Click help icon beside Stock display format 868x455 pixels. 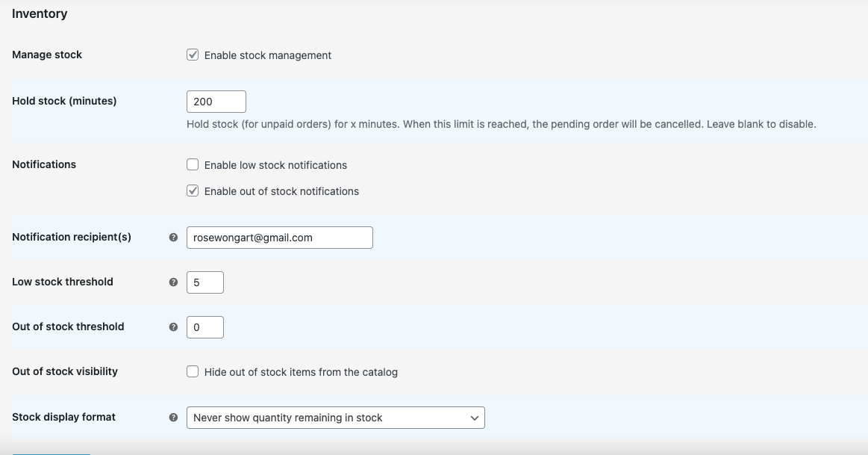pyautogui.click(x=173, y=418)
